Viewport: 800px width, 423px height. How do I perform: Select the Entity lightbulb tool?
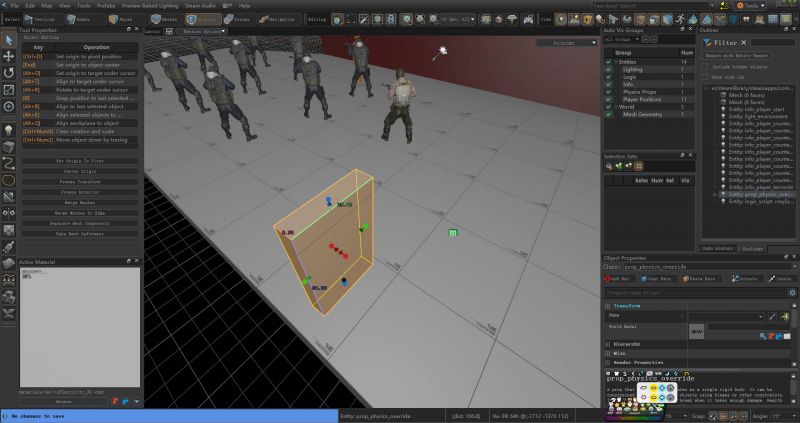(8, 130)
